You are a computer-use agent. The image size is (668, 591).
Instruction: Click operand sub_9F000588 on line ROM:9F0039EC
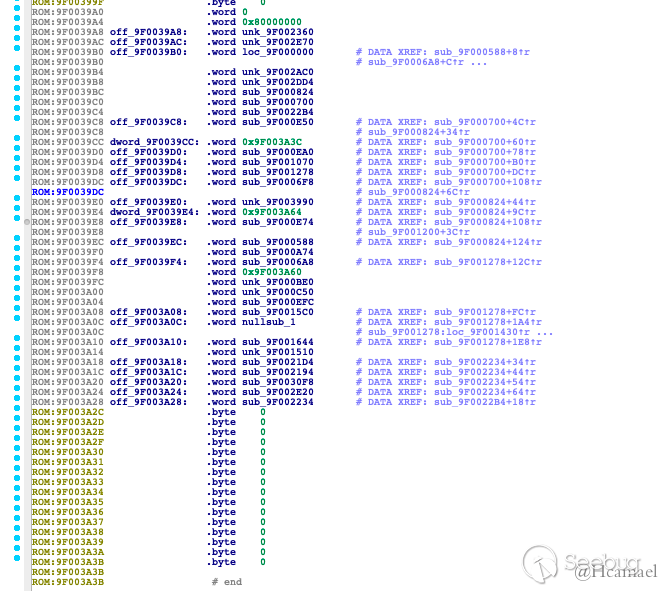278,242
